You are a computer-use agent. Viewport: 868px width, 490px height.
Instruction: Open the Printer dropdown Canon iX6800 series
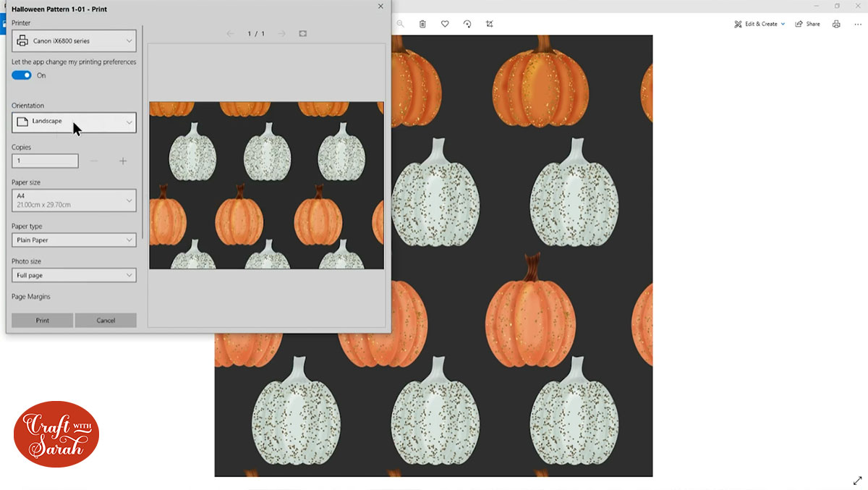(x=74, y=41)
